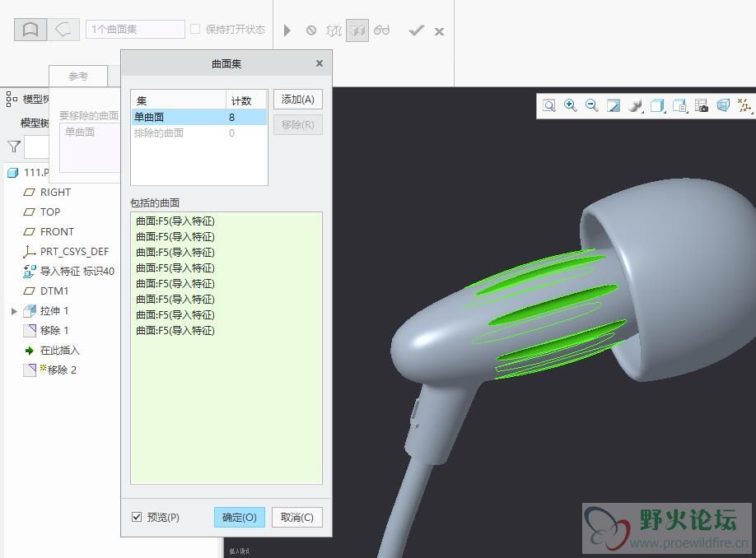
Task: Click the 在此插入 marker
Action: point(60,351)
